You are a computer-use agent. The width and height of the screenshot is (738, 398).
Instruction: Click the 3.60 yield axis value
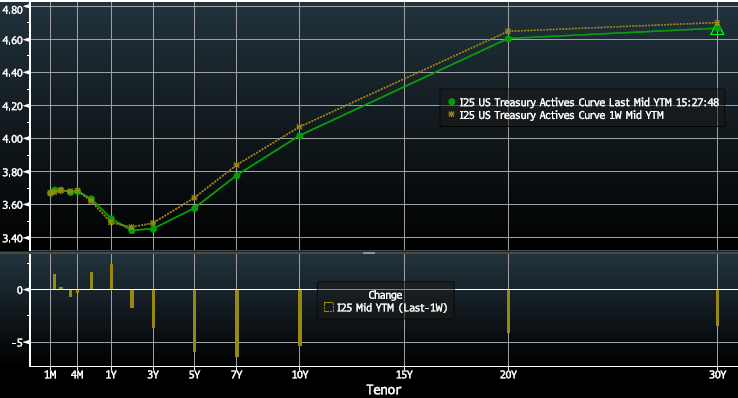[x=13, y=206]
